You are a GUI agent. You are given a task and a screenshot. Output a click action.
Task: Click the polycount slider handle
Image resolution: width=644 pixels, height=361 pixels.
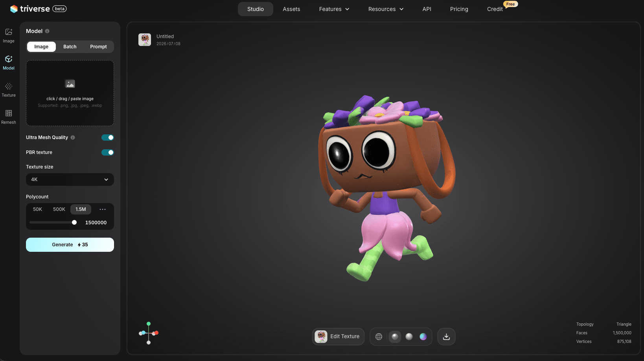coord(74,222)
